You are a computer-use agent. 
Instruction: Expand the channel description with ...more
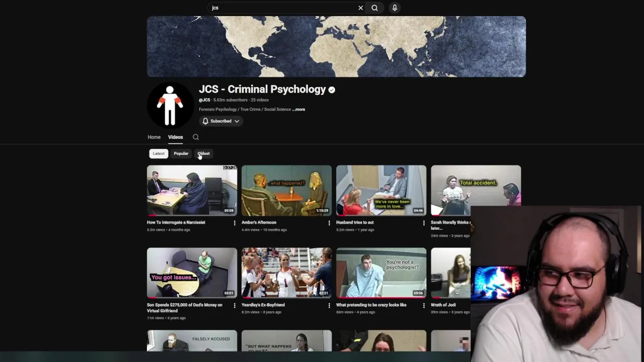pyautogui.click(x=298, y=109)
